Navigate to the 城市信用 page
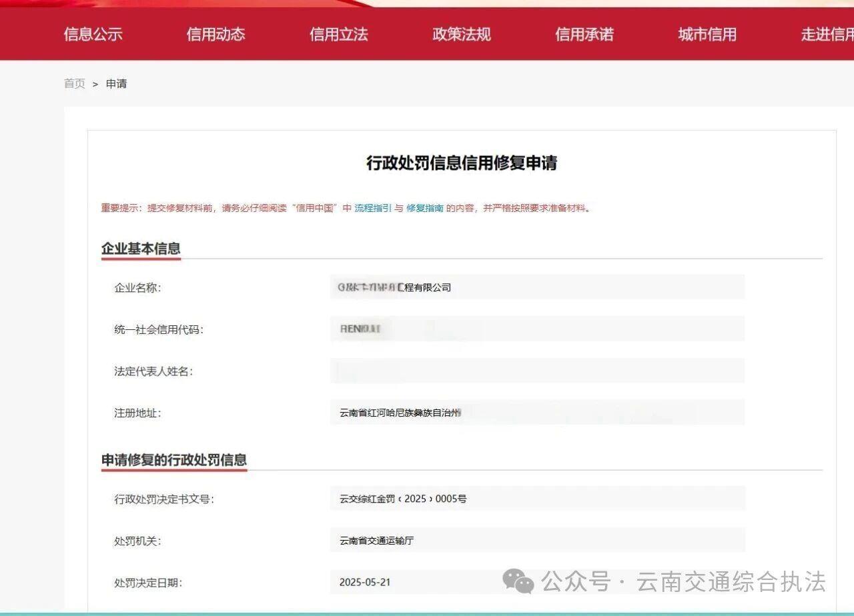 (x=707, y=35)
